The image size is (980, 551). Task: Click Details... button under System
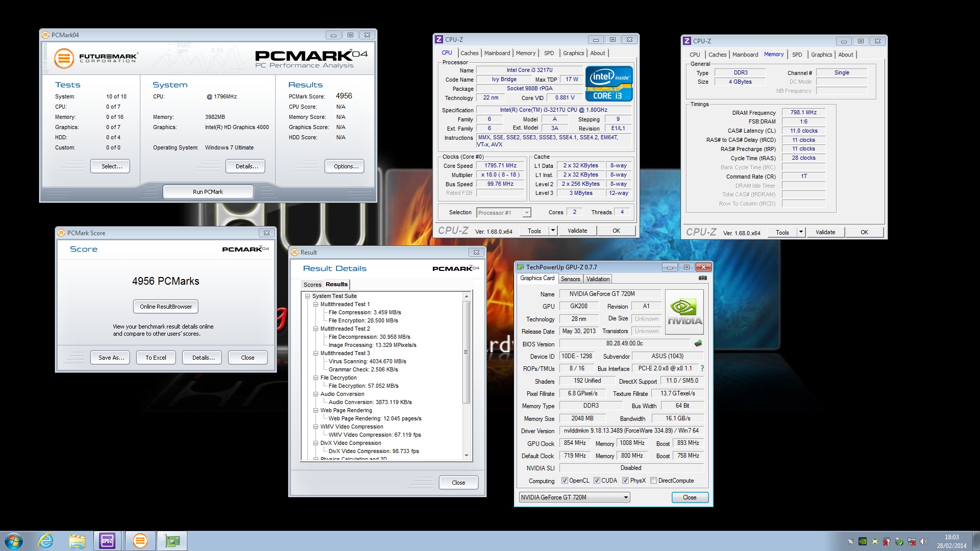coord(246,166)
